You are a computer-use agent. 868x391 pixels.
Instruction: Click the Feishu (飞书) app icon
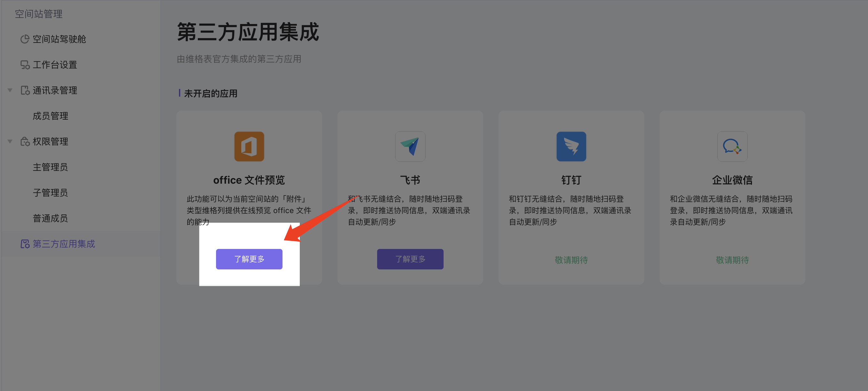pos(410,147)
